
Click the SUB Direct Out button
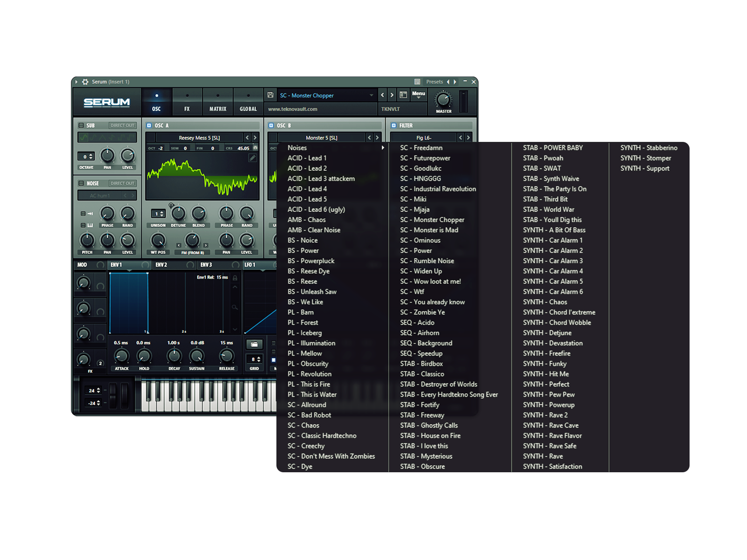point(122,126)
